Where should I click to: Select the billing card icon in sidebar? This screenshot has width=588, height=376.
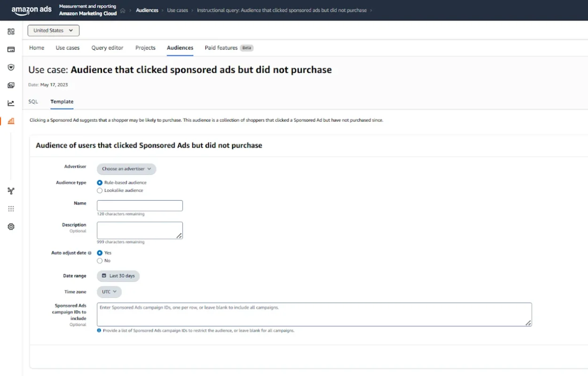click(11, 49)
